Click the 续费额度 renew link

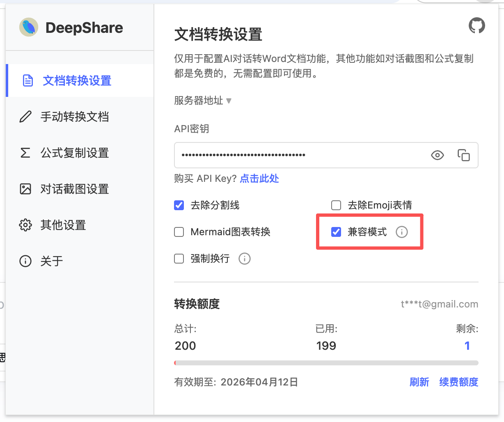click(x=458, y=382)
